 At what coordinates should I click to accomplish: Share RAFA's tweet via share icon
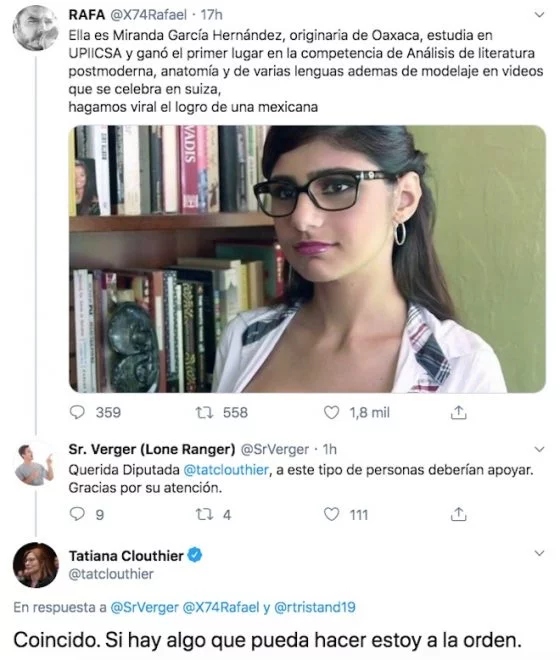[x=459, y=412]
